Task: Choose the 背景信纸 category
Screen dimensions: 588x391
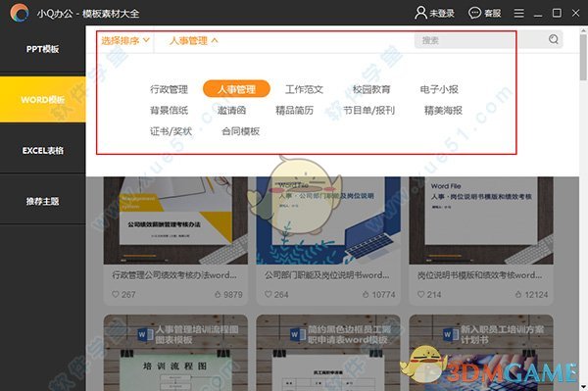Action: tap(169, 110)
